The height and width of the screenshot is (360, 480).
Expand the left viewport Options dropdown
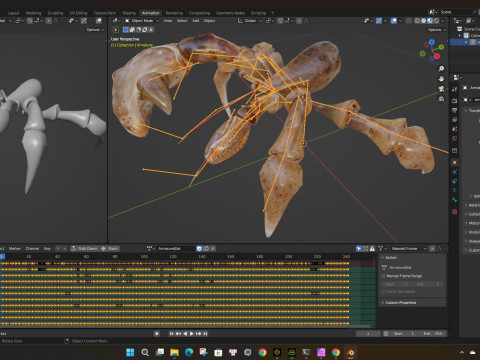coord(95,30)
